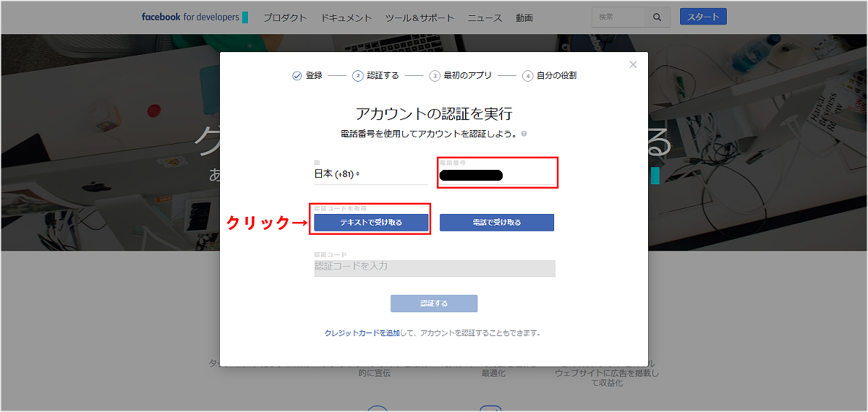Click the 電話番号 phone number field
The height and width of the screenshot is (412, 868).
[497, 175]
